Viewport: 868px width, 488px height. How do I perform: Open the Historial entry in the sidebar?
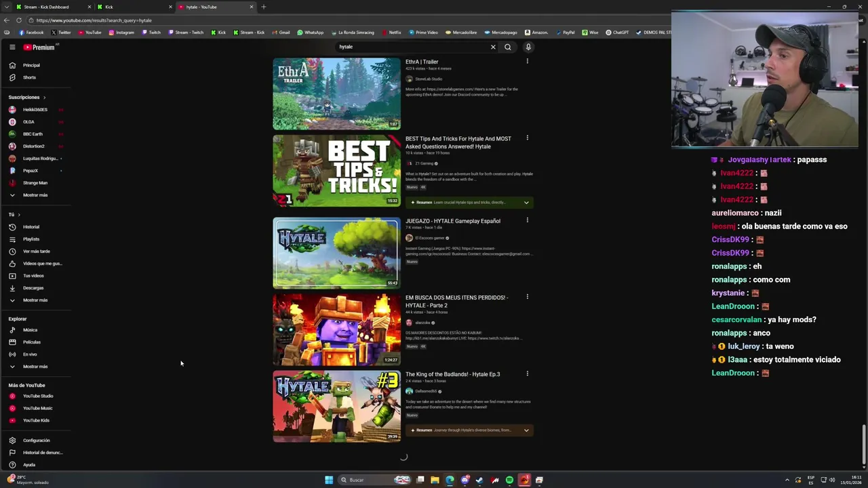point(31,227)
